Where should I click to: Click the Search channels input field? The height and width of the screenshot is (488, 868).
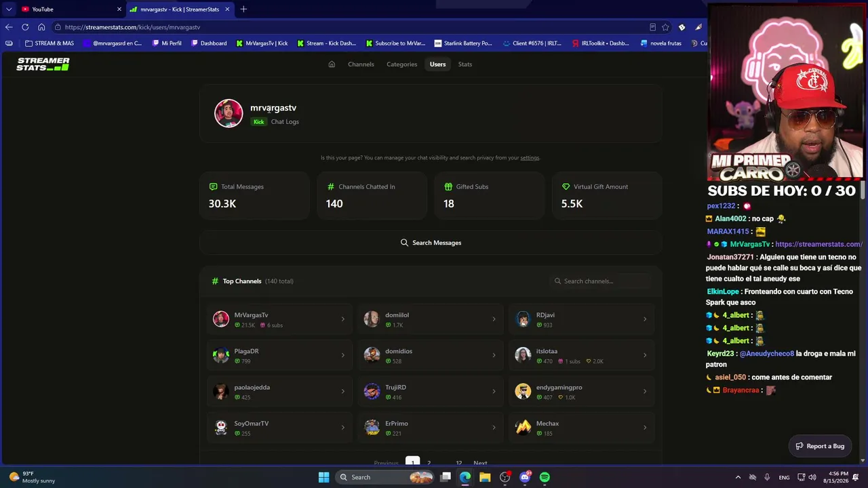(x=599, y=281)
